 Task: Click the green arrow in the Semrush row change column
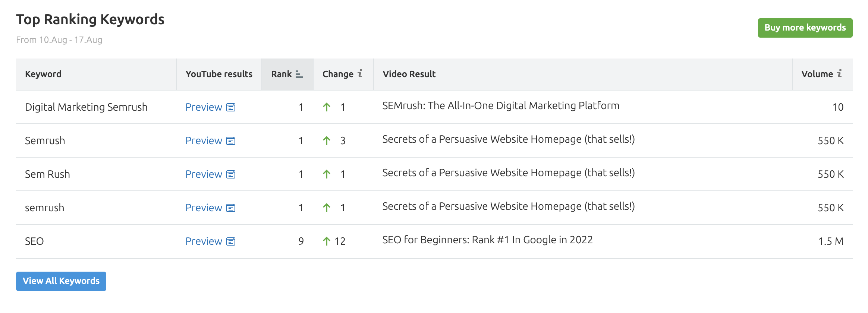[x=327, y=140]
